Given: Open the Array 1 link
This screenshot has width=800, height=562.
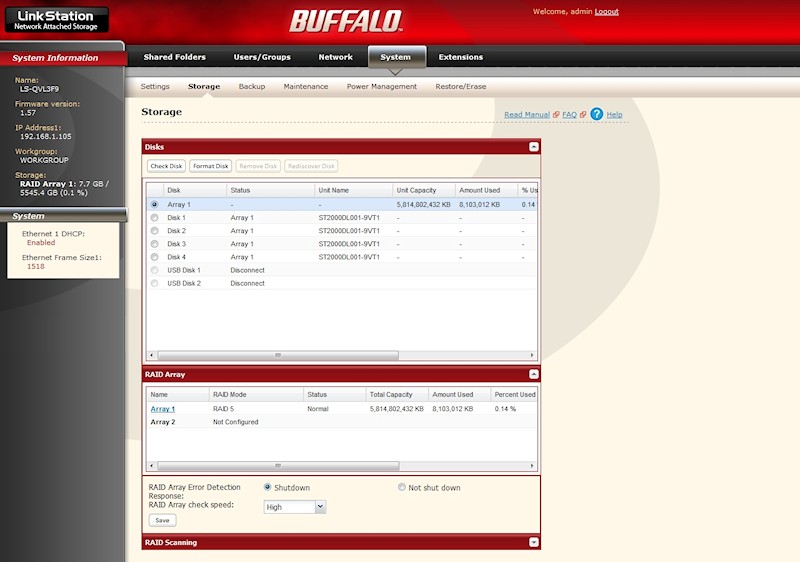Looking at the screenshot, I should (162, 409).
